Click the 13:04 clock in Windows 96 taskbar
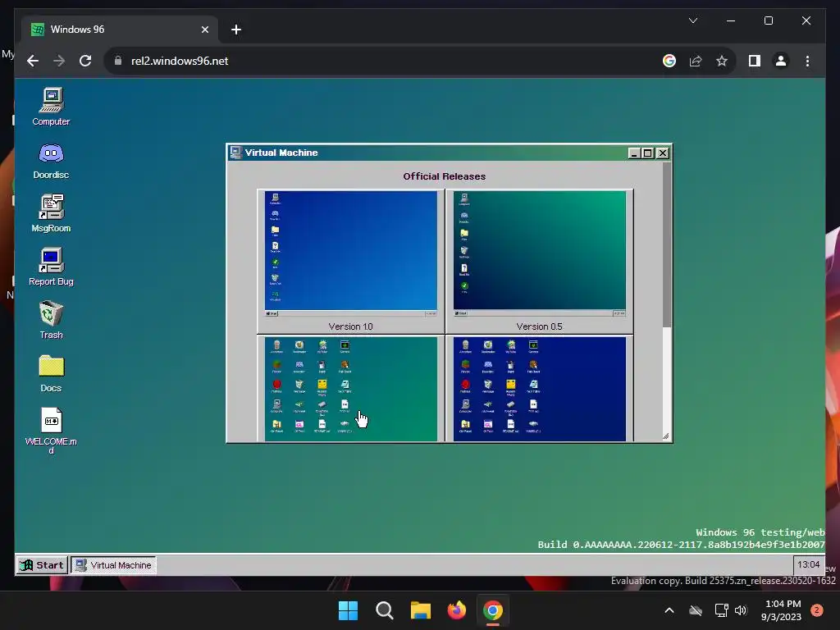Viewport: 840px width, 630px height. click(x=808, y=564)
